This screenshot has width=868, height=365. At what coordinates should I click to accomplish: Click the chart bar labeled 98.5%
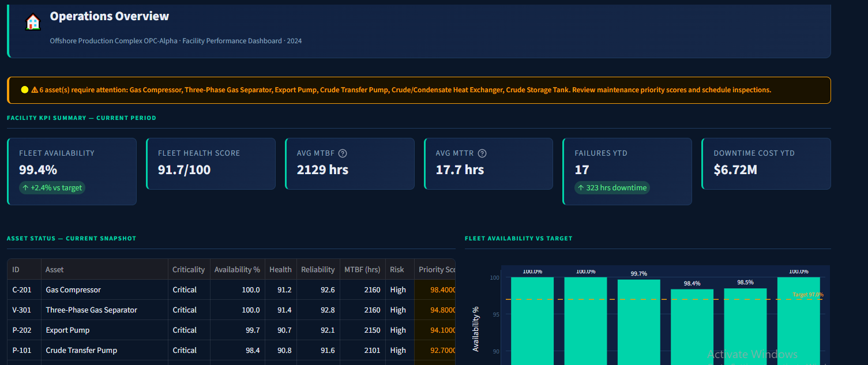click(x=745, y=326)
